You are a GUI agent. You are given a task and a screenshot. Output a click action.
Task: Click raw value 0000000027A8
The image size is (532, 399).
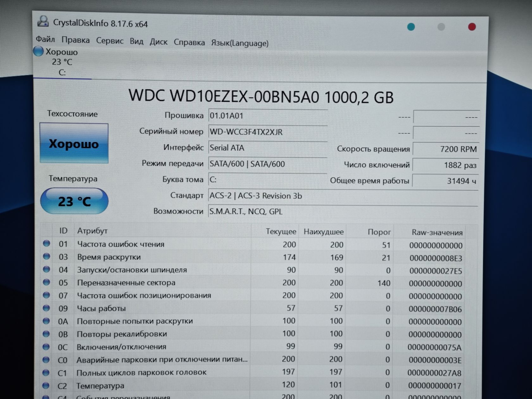pos(434,373)
